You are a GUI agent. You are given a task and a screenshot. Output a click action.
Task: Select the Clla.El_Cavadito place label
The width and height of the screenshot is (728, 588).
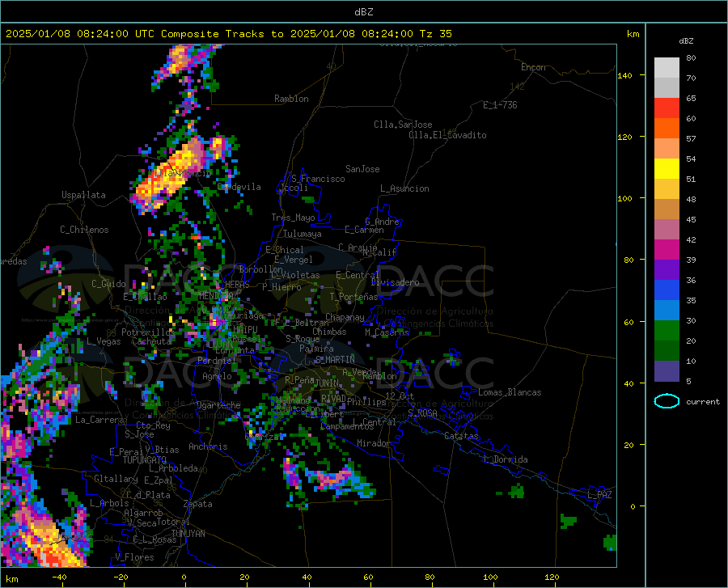[447, 135]
